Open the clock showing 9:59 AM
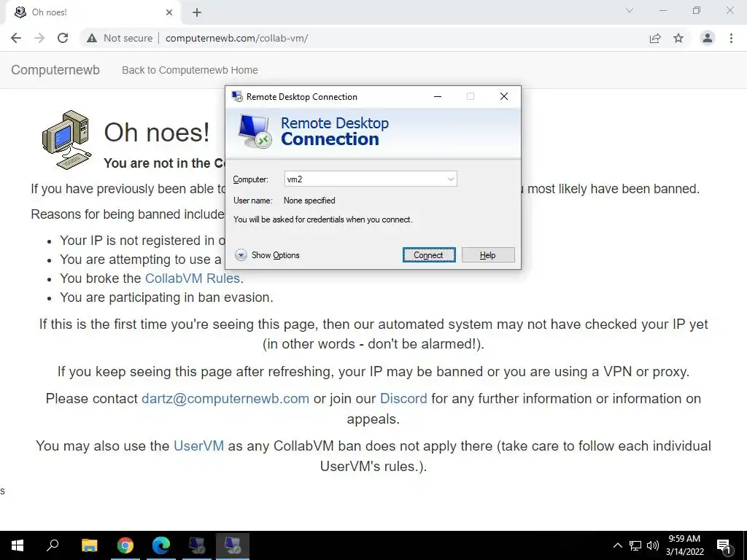 pyautogui.click(x=684, y=545)
